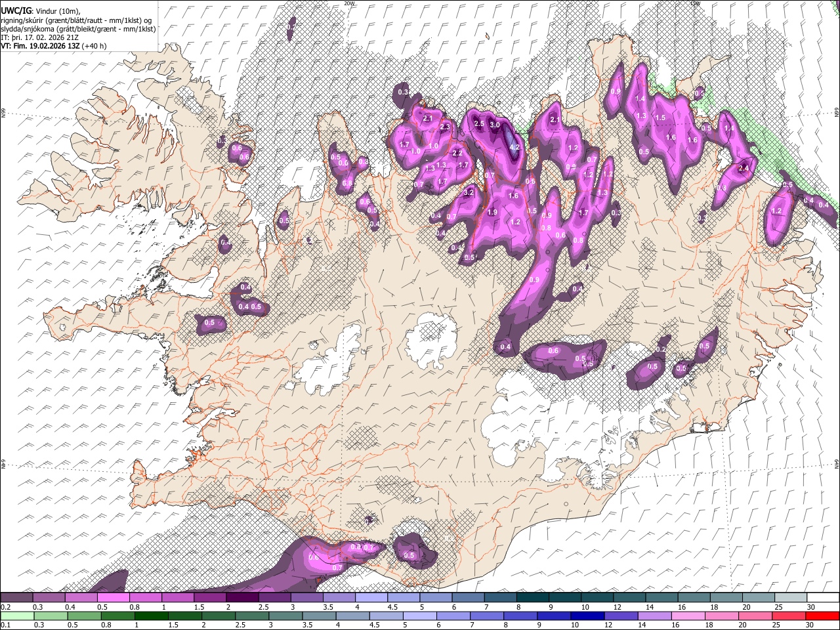This screenshot has height=630, width=840.
Task: Click the 1.5 purple swatch in top legend row
Action: tap(210, 598)
